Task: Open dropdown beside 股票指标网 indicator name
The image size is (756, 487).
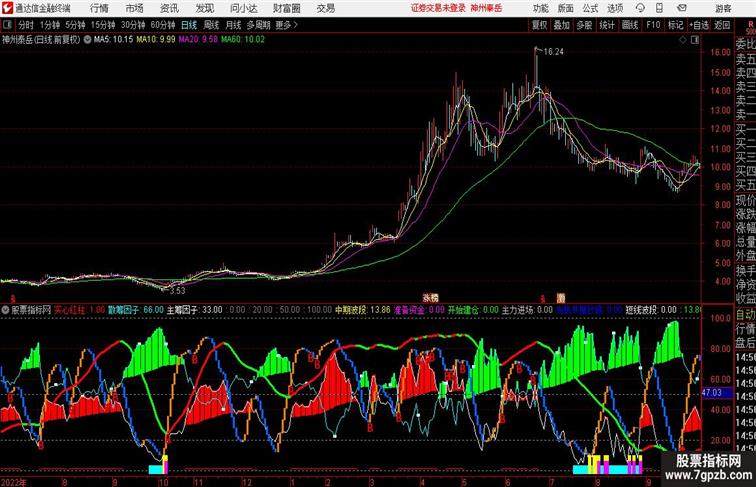Action: [x=5, y=310]
